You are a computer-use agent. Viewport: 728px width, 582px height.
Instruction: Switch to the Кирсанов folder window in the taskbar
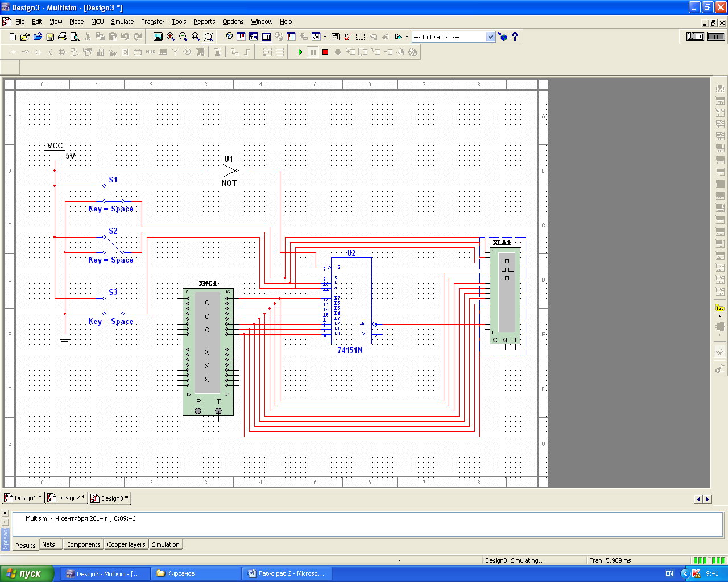tap(196, 573)
